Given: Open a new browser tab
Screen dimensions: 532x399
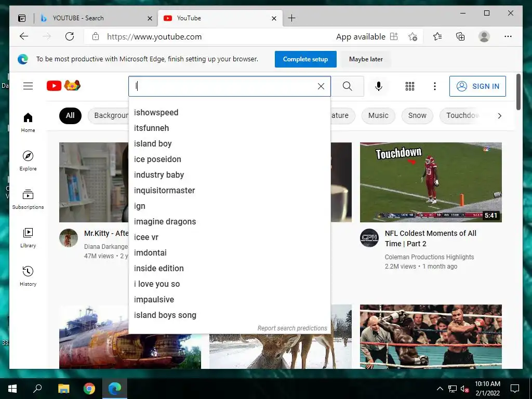Looking at the screenshot, I should pos(291,18).
